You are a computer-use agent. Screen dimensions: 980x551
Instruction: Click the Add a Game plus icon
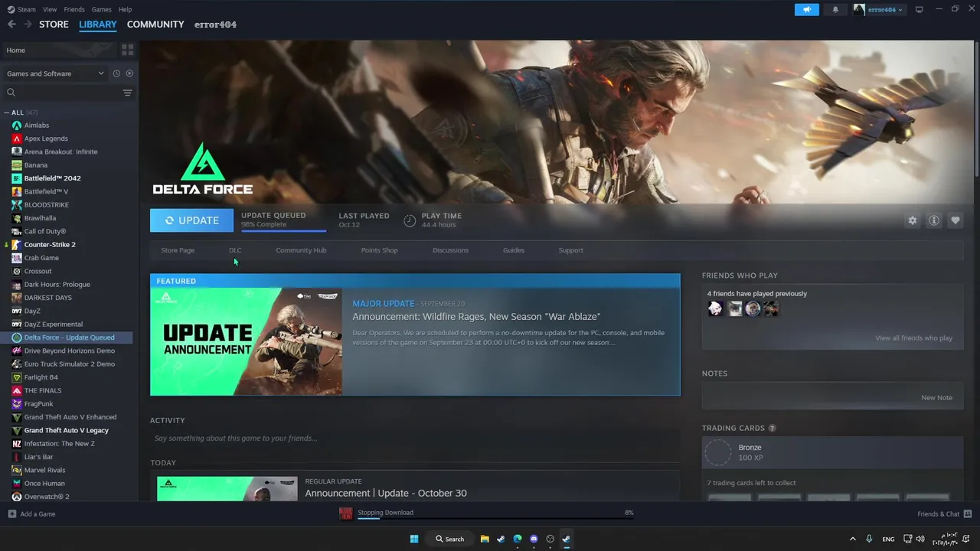[x=11, y=514]
